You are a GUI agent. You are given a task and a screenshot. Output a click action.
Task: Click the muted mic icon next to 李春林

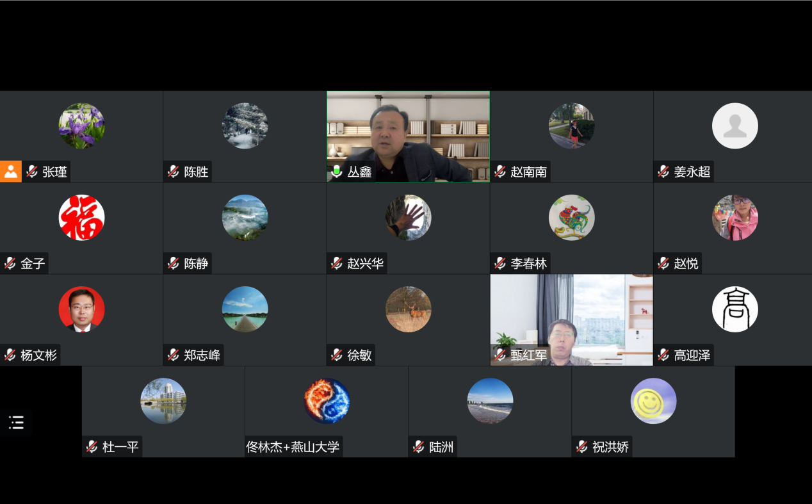[x=499, y=263]
